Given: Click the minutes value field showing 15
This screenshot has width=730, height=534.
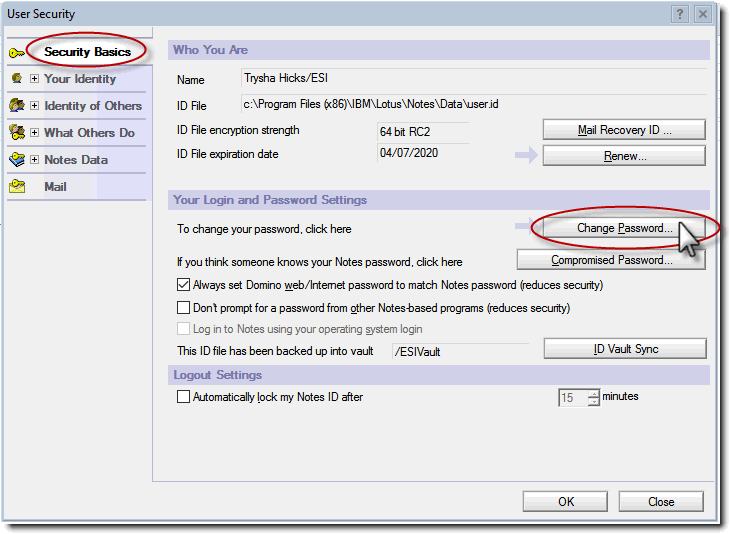Looking at the screenshot, I should click(x=573, y=398).
